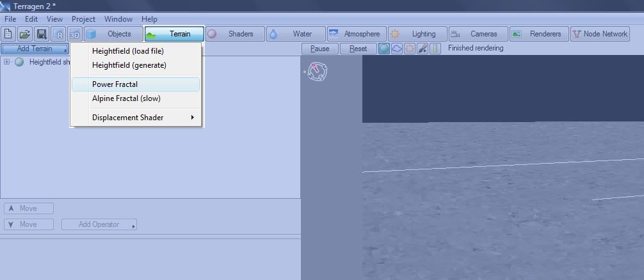Viewport: 644px width, 280px height.
Task: Open the Atmosphere layout
Action: point(356,34)
